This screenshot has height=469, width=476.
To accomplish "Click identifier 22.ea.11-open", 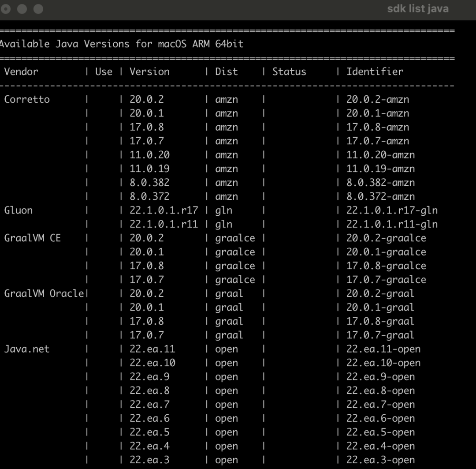I will point(384,349).
